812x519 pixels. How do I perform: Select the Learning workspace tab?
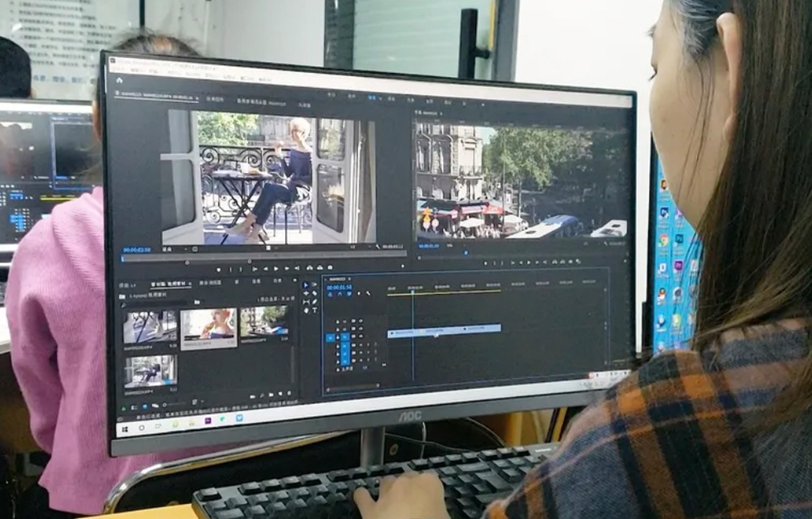pos(332,95)
